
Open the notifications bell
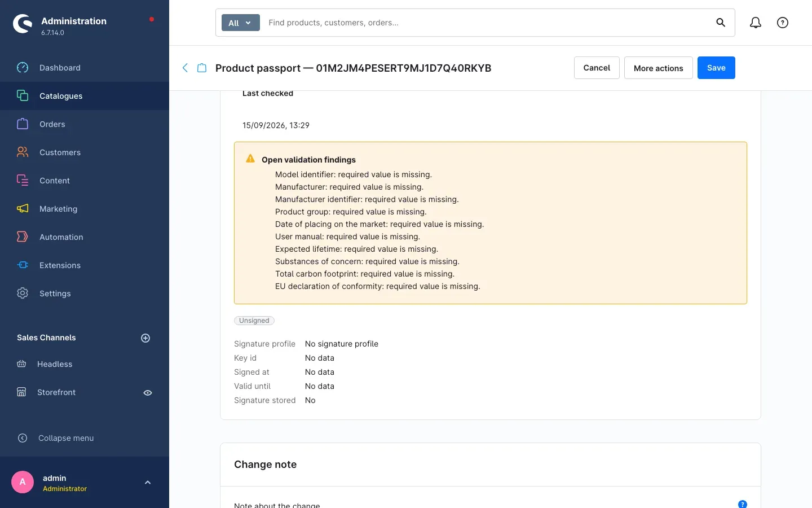point(756,23)
